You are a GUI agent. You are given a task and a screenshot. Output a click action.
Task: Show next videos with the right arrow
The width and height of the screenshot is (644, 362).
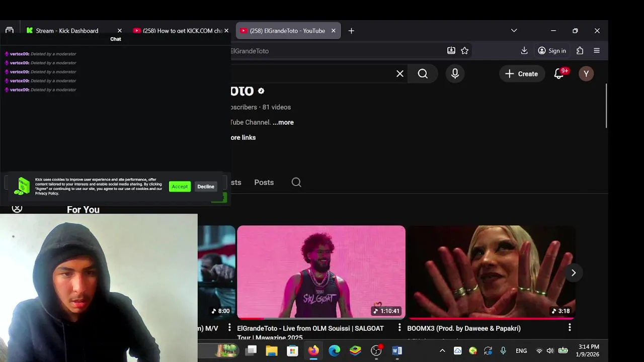coord(574,273)
